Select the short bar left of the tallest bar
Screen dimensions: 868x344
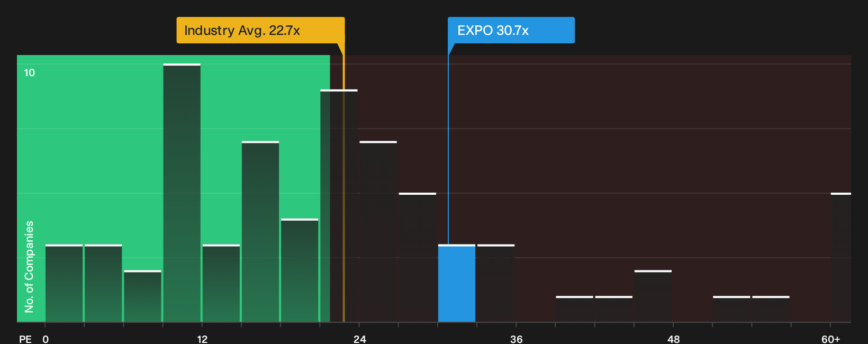pyautogui.click(x=143, y=296)
